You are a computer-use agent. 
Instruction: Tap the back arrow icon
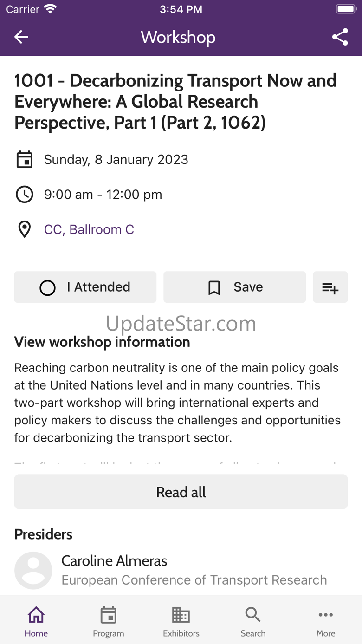21,37
